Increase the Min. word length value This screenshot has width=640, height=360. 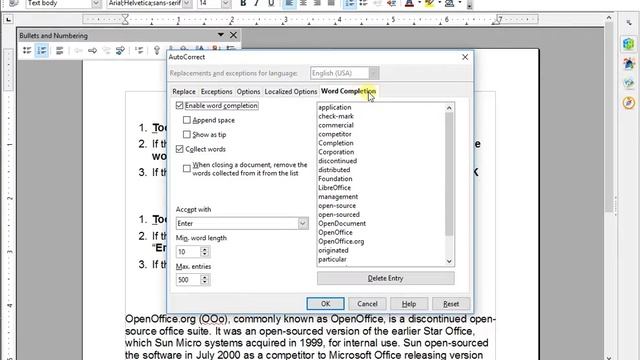[x=205, y=249]
